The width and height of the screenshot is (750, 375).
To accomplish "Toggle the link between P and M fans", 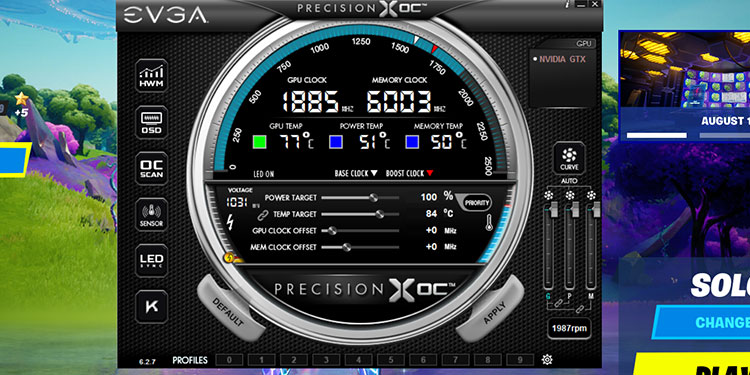I will tap(580, 309).
